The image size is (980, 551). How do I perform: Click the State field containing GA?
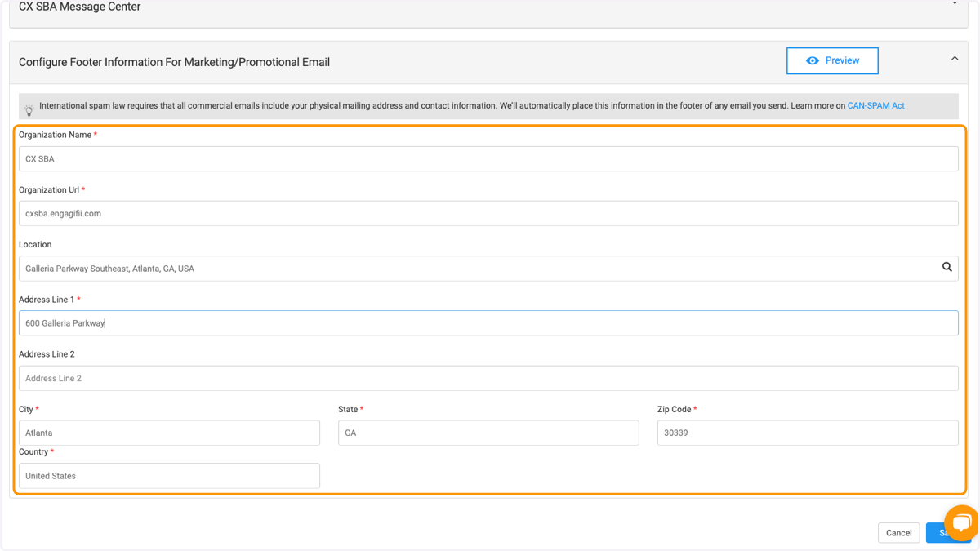pos(488,433)
